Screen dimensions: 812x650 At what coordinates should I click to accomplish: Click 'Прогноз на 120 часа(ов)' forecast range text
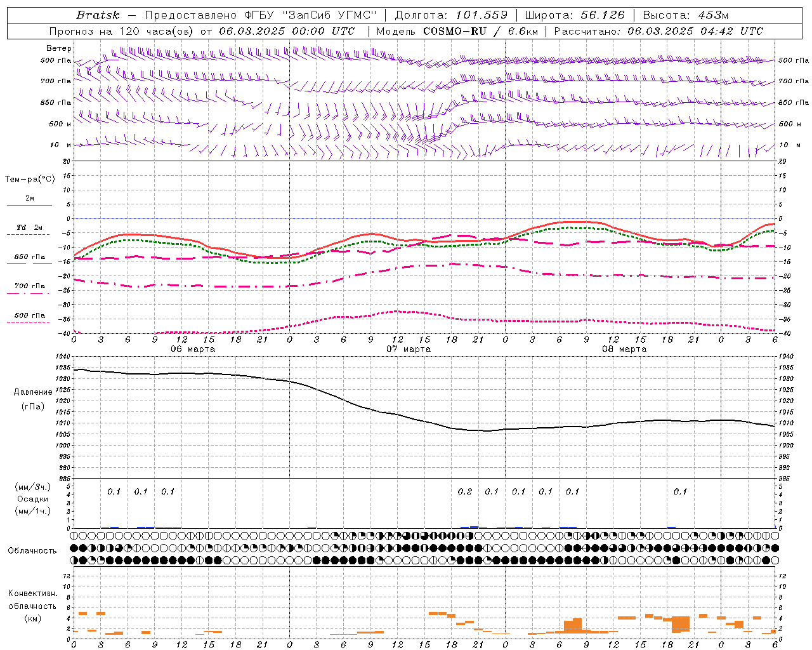click(122, 31)
